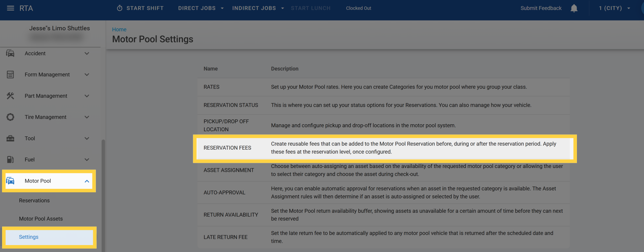Follow the Home breadcrumb link

click(x=119, y=30)
